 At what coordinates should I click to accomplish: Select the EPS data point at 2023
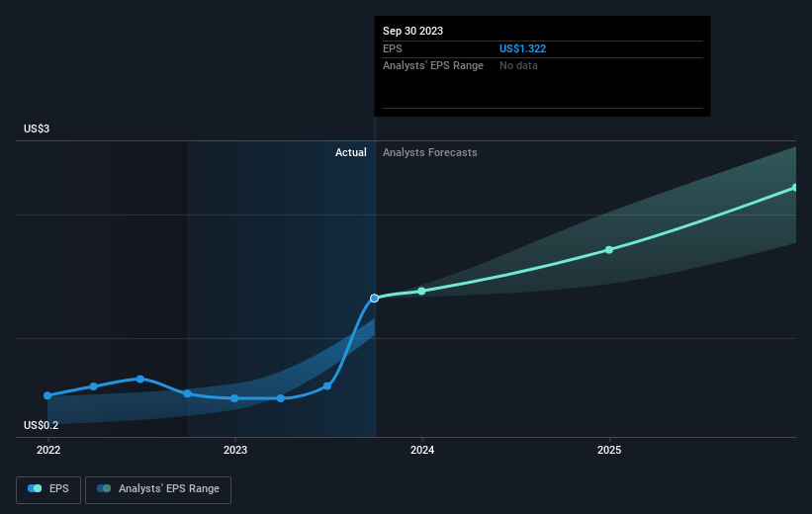(234, 398)
